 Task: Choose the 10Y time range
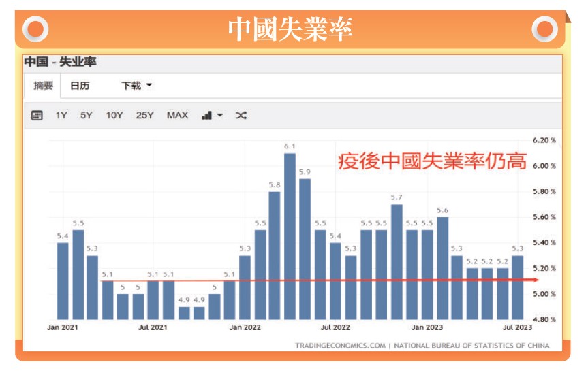pyautogui.click(x=114, y=116)
